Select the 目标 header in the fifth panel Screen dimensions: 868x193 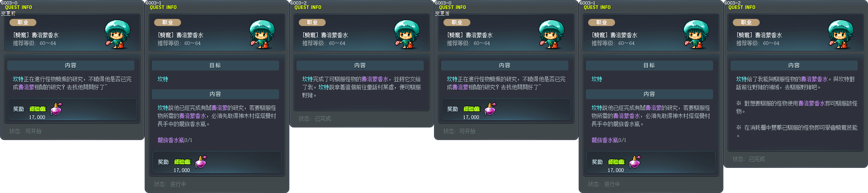point(649,66)
